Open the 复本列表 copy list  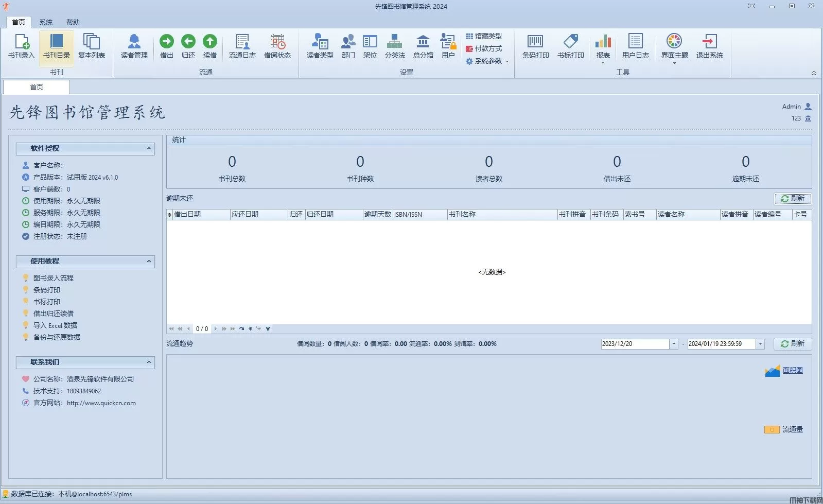click(x=92, y=46)
